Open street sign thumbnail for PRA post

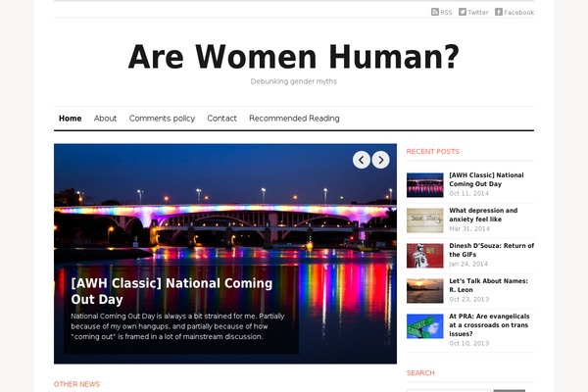[425, 326]
